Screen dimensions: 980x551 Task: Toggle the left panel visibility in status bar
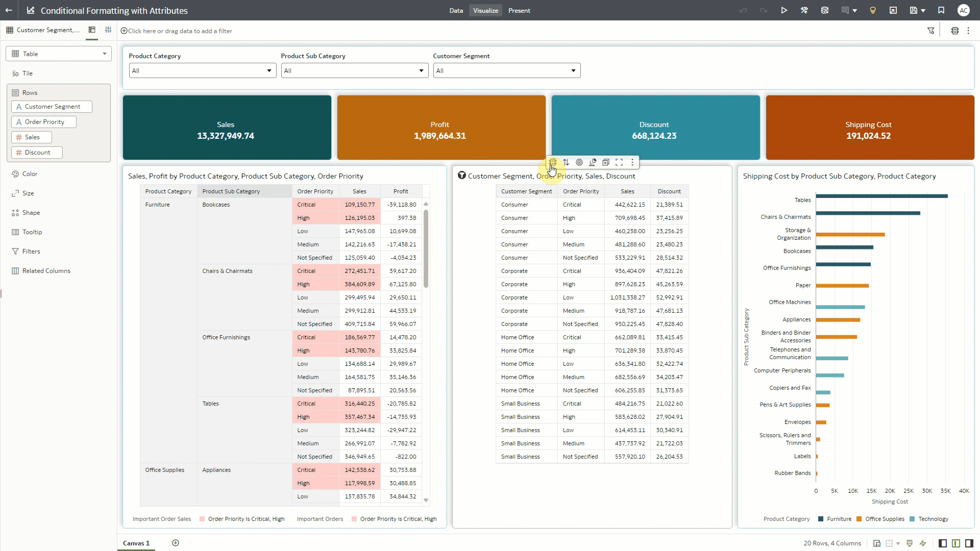pyautogui.click(x=943, y=543)
